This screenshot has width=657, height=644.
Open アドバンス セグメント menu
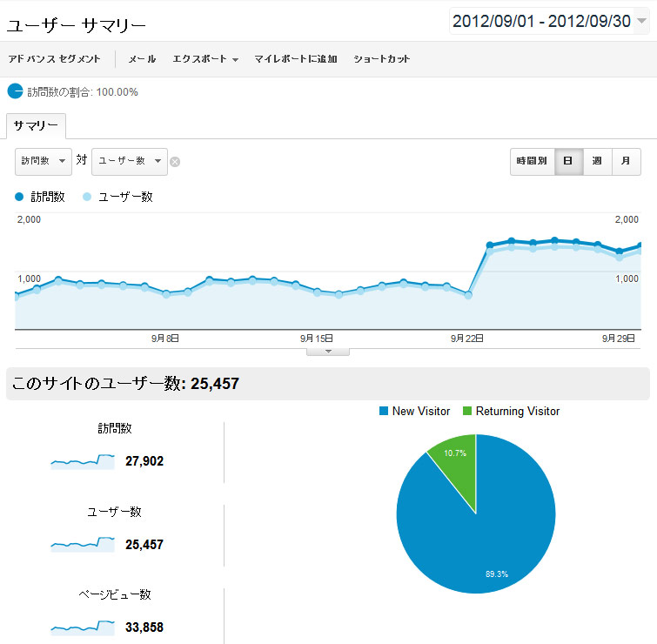pyautogui.click(x=52, y=59)
